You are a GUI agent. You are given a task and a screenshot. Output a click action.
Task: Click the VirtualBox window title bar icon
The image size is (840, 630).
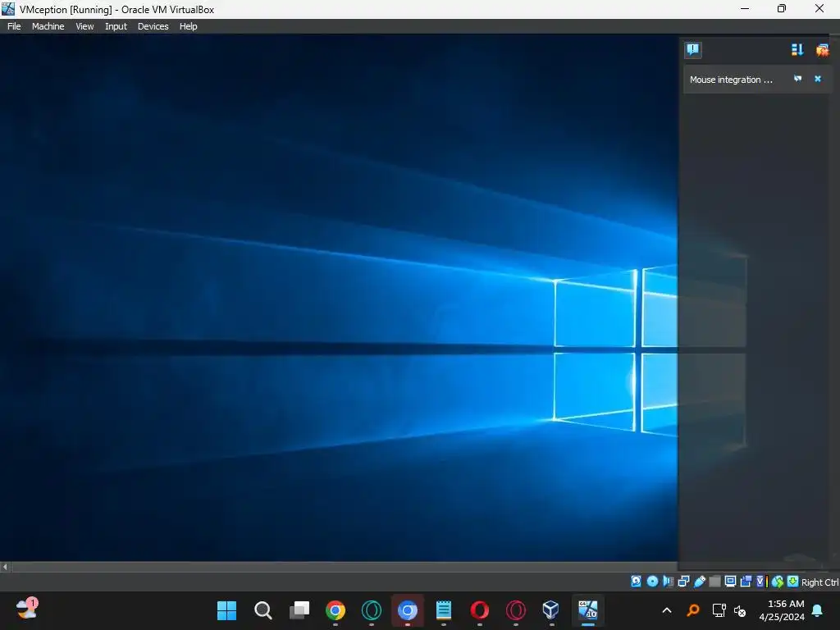(8, 8)
